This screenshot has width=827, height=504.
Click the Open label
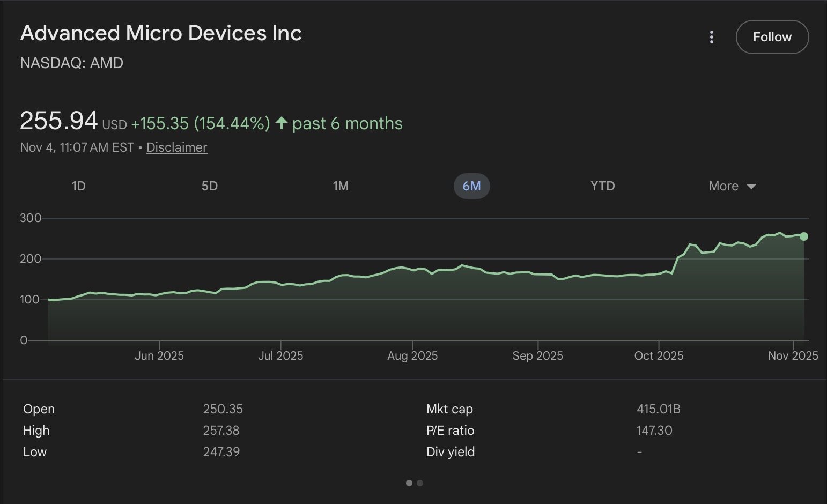39,409
